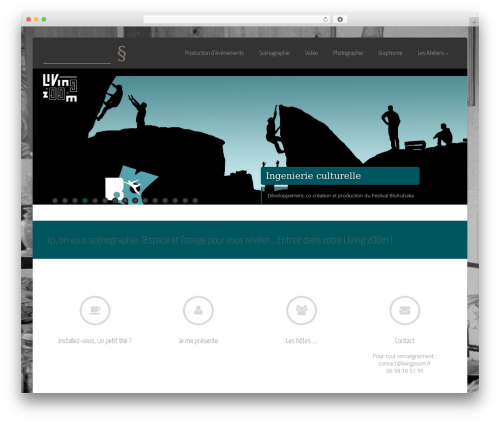Image resolution: width=500 pixels, height=423 pixels.
Task: Open the "Je me présente" link
Action: (198, 341)
